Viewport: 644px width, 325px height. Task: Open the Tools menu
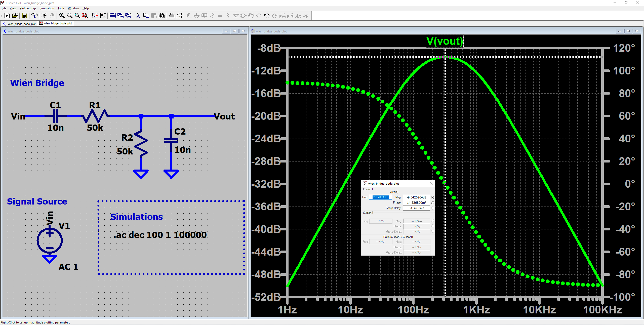coord(61,8)
